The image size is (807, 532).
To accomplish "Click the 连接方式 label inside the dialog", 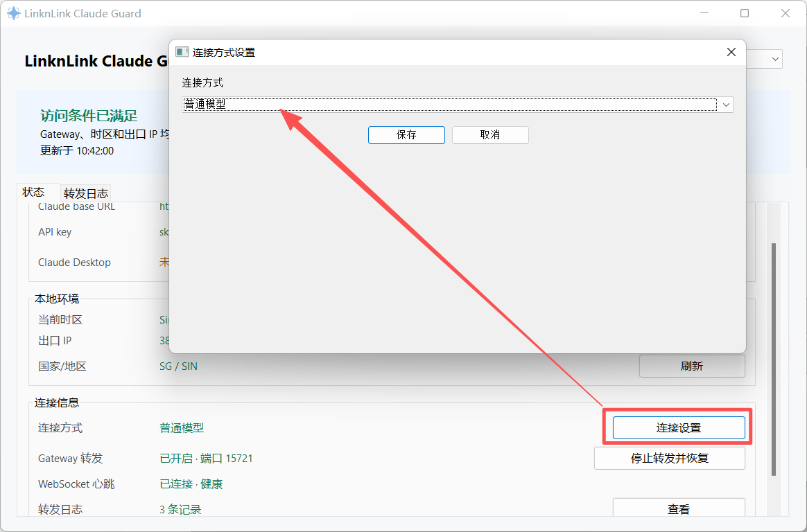I will 202,82.
